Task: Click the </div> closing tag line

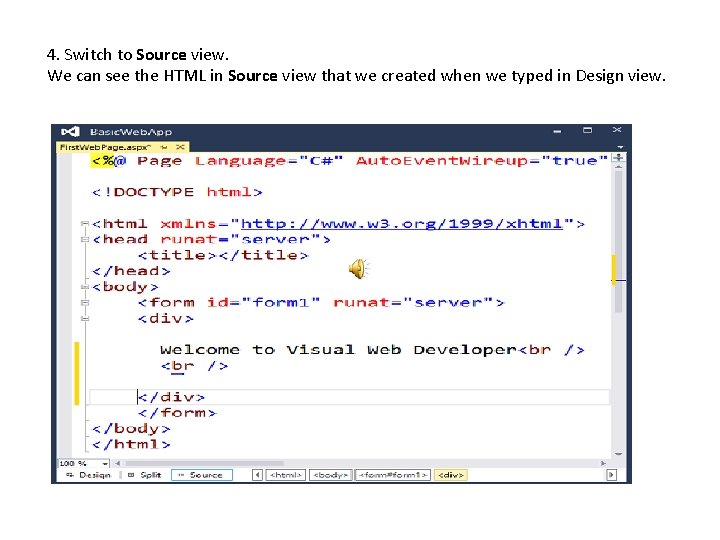Action: coord(171,397)
